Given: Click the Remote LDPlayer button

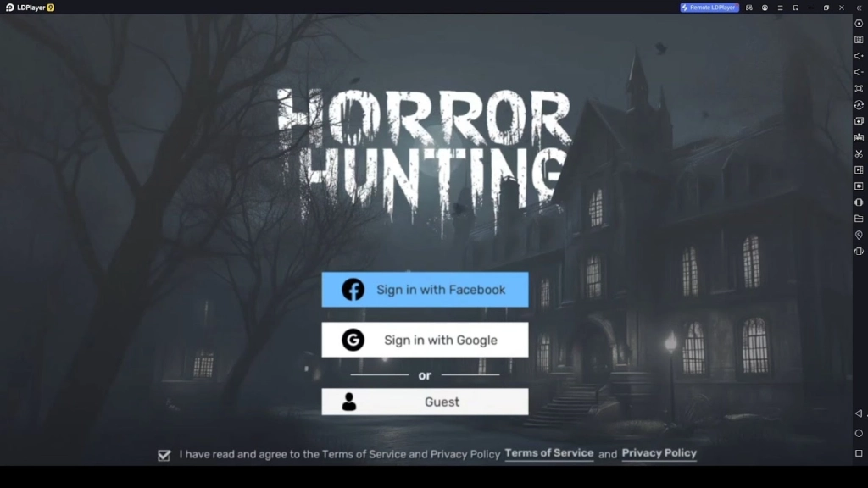Looking at the screenshot, I should tap(709, 8).
